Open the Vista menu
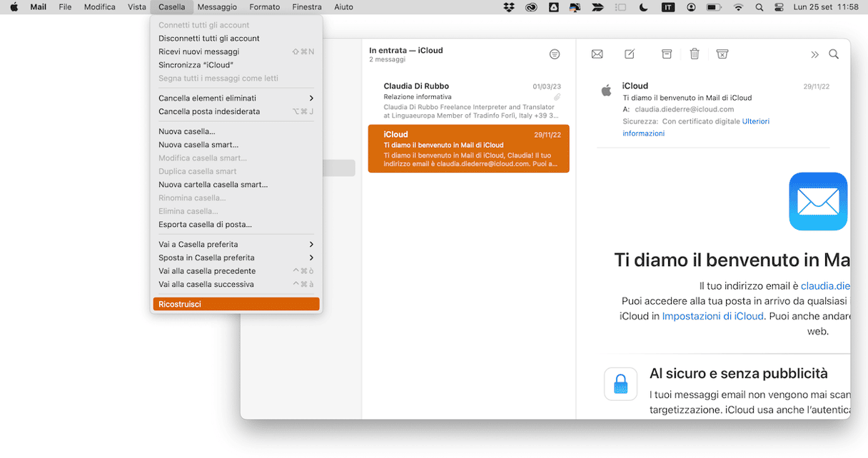 [136, 7]
